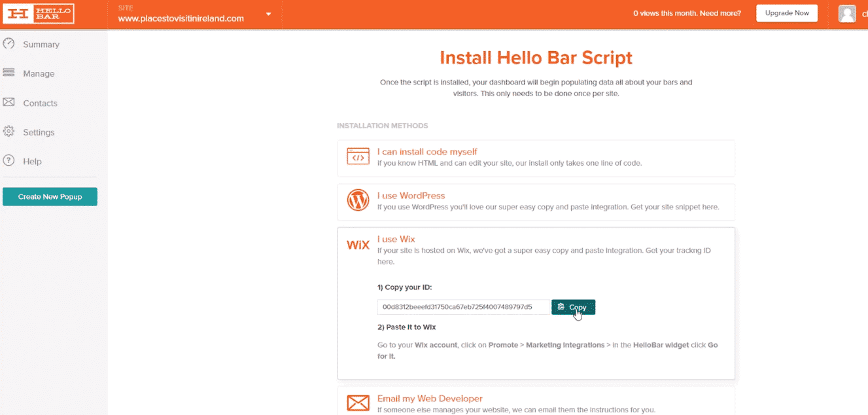This screenshot has height=415, width=868.
Task: Open Help in the sidebar
Action: click(x=32, y=162)
